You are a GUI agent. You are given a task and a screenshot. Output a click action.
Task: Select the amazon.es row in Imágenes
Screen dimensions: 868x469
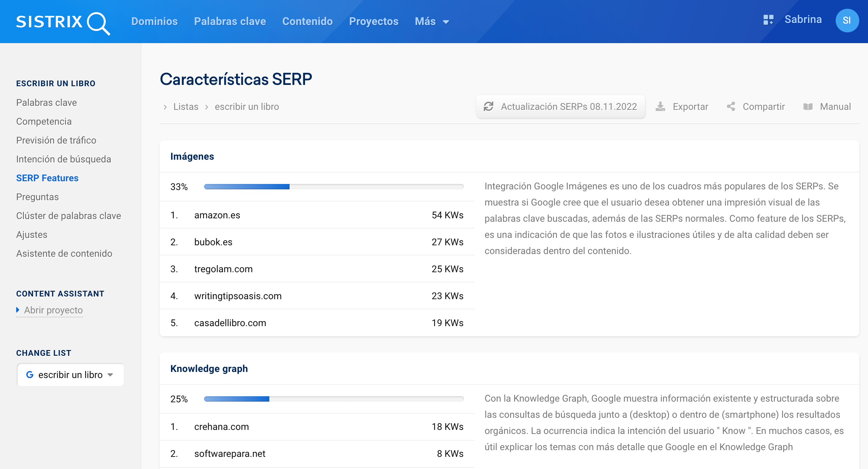coord(317,215)
